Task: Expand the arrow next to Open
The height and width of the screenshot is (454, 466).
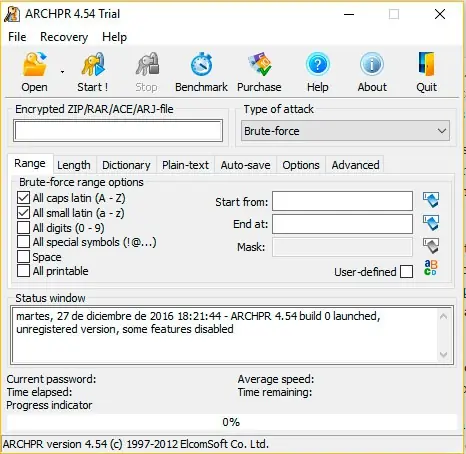Action: pyautogui.click(x=62, y=72)
